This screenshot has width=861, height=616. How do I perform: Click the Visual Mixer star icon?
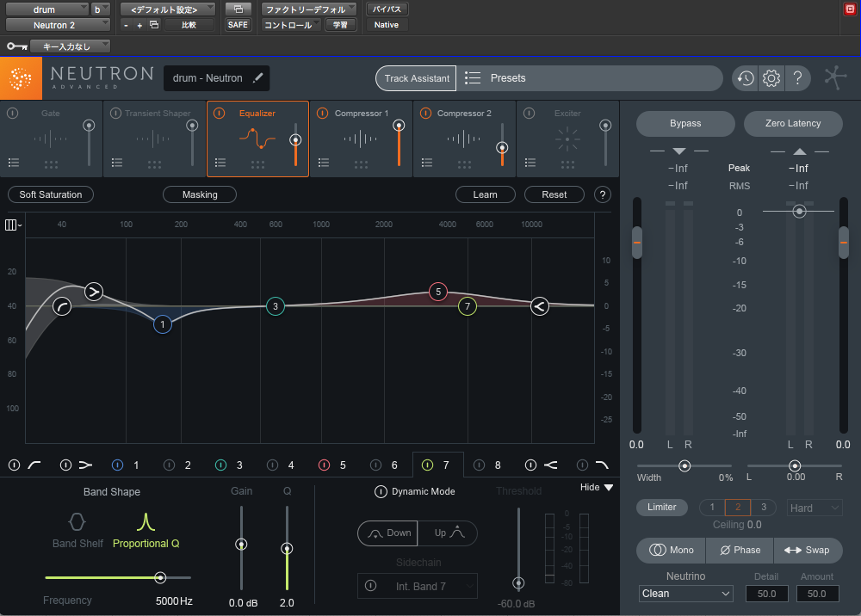[x=835, y=78]
